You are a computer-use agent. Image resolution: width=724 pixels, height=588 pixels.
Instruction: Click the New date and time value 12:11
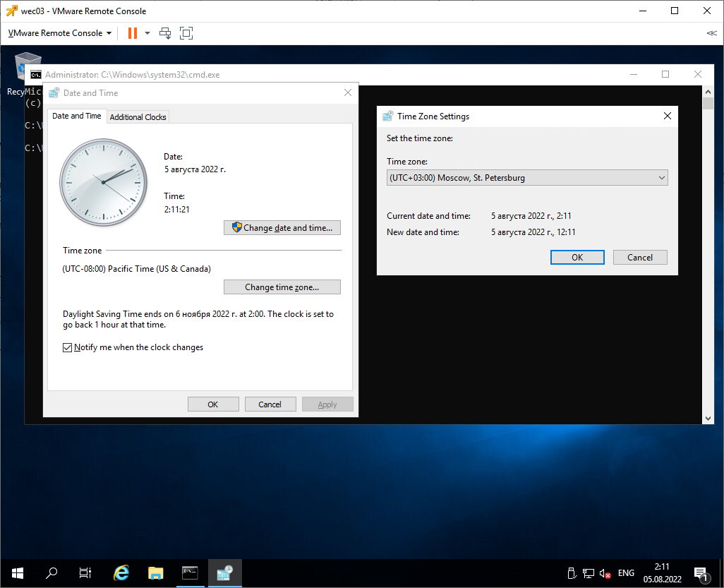[533, 232]
